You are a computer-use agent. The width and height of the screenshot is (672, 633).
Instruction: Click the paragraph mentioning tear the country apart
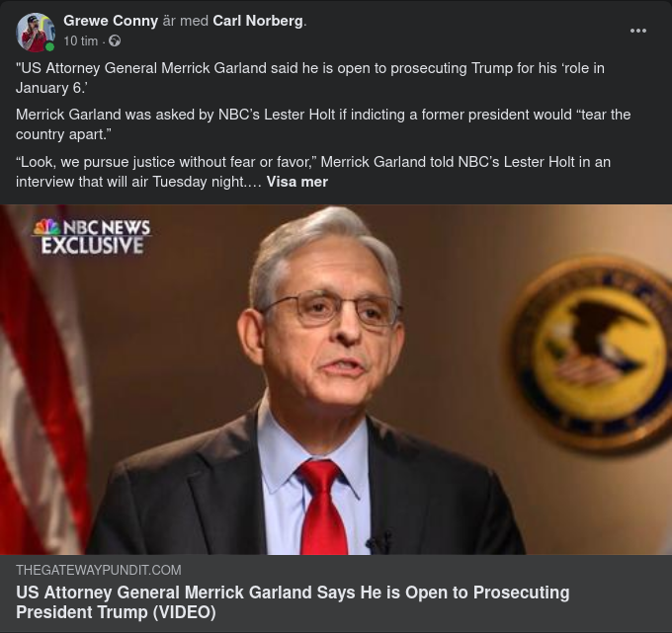coord(323,124)
